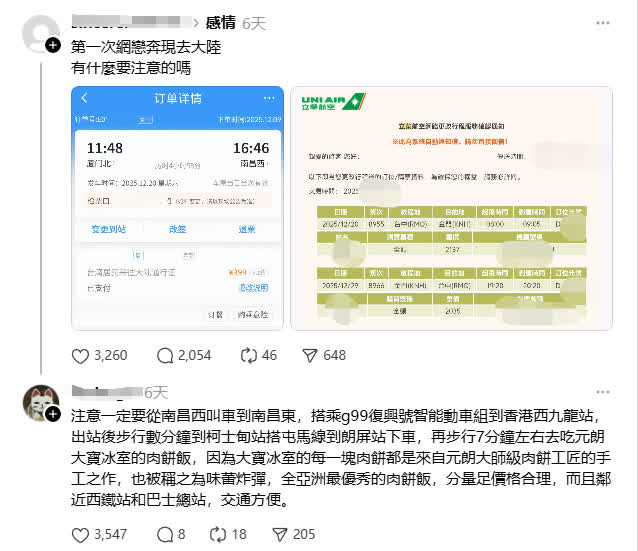The width and height of the screenshot is (638, 551).
Task: Open the reply text about 大寶冰室
Action: tap(341, 458)
